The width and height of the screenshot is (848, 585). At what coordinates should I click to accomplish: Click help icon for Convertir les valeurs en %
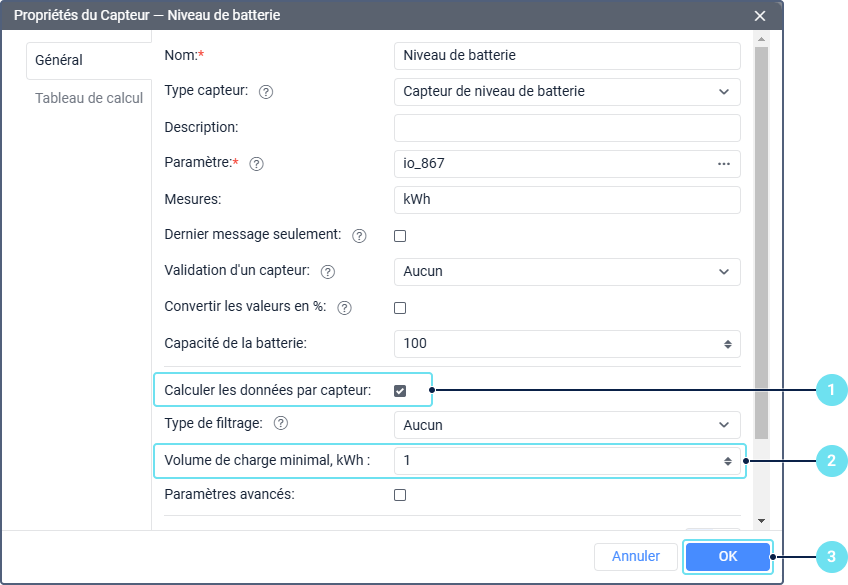pos(345,308)
